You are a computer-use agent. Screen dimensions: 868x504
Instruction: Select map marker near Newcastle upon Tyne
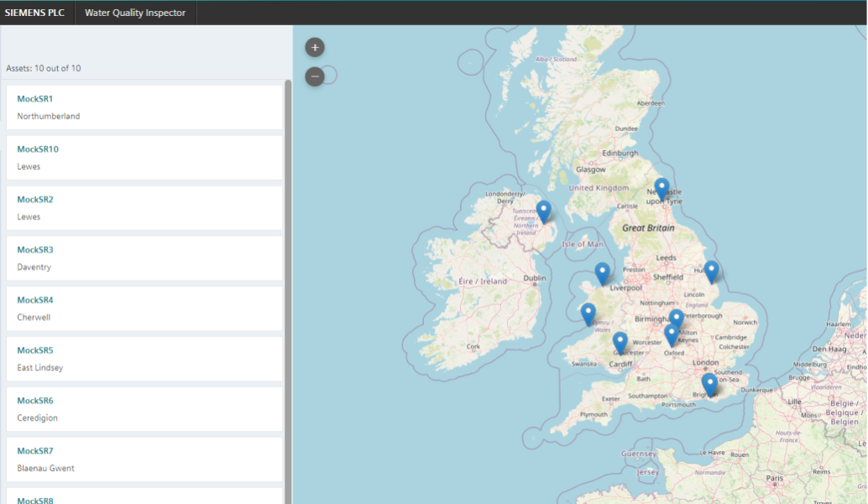tap(661, 188)
